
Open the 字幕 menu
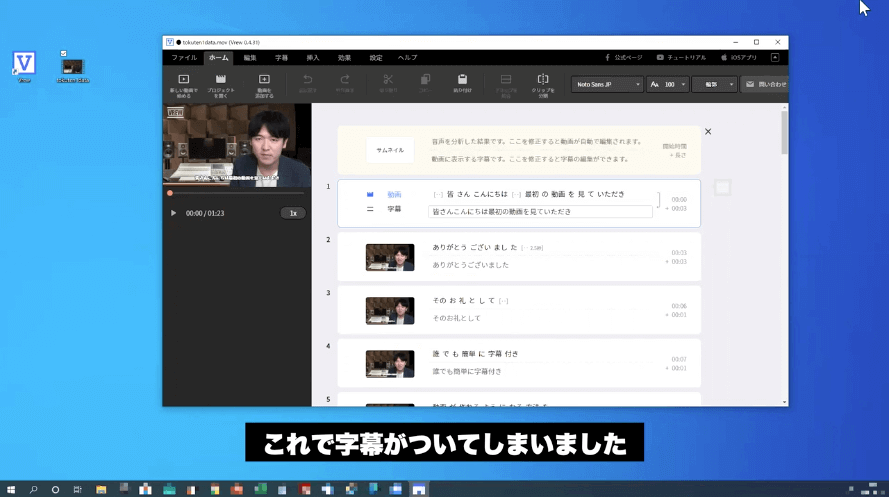tap(282, 58)
